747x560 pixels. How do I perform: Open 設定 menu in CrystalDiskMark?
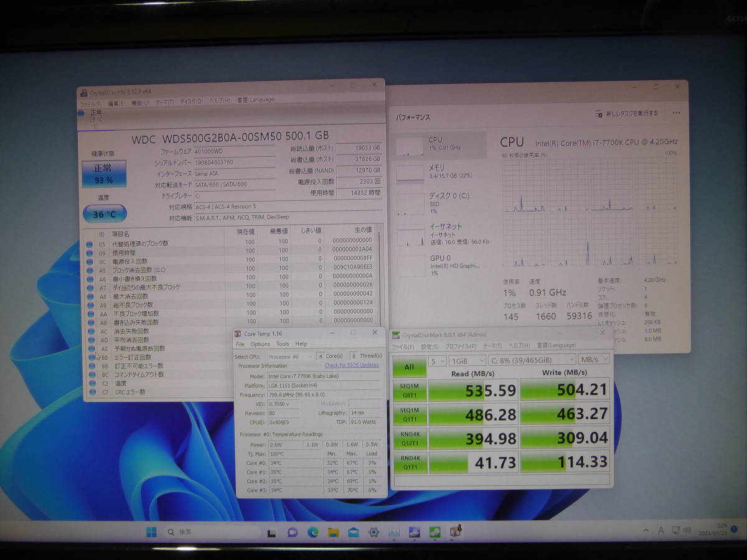(x=430, y=346)
